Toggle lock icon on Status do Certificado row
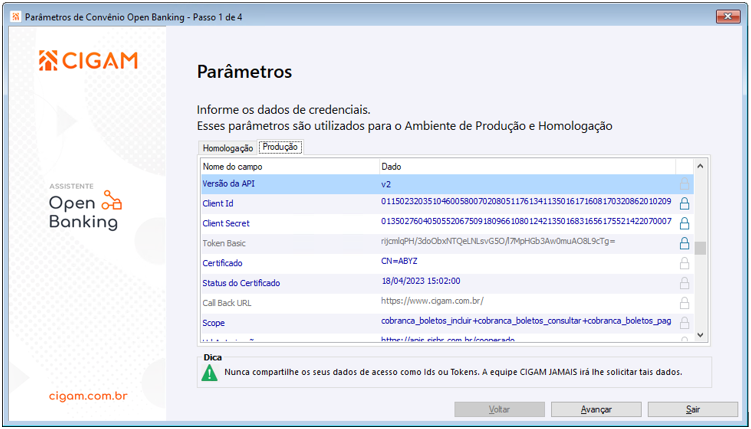This screenshot has width=751, height=429. (684, 283)
